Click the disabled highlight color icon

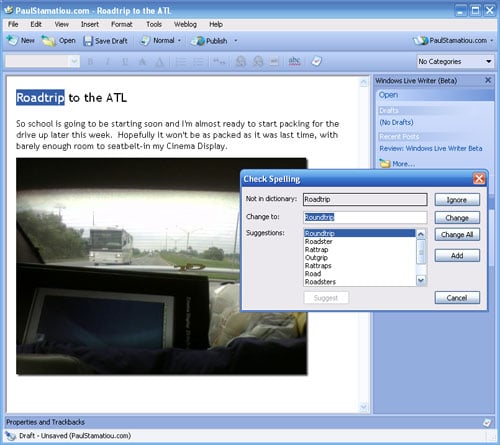point(160,62)
